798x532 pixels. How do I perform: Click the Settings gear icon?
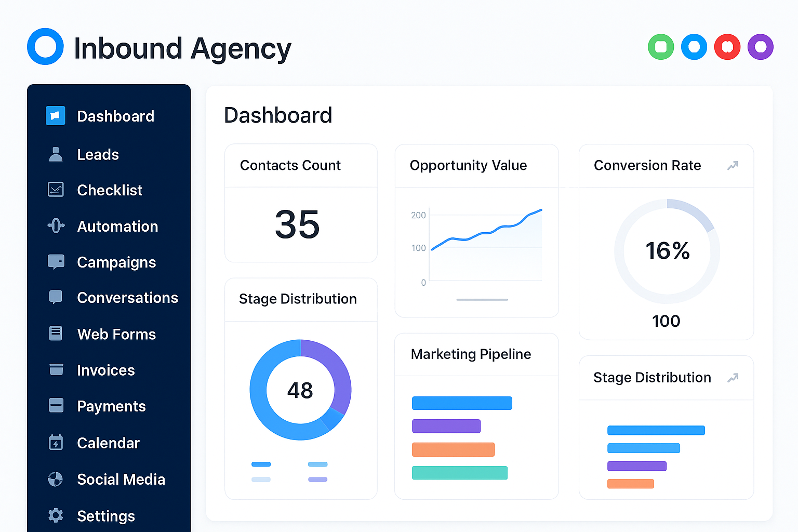tap(56, 515)
